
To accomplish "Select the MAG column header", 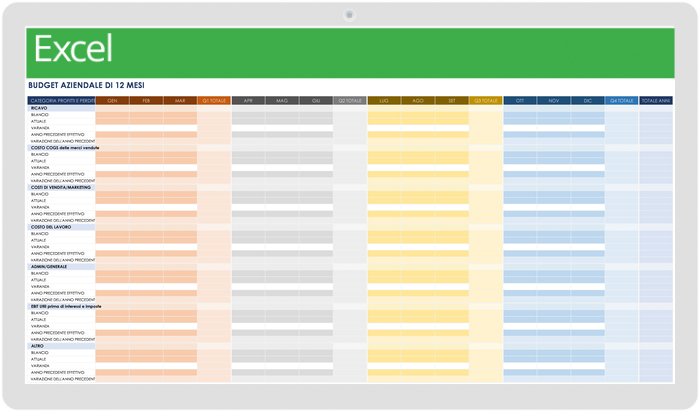I will pyautogui.click(x=282, y=101).
